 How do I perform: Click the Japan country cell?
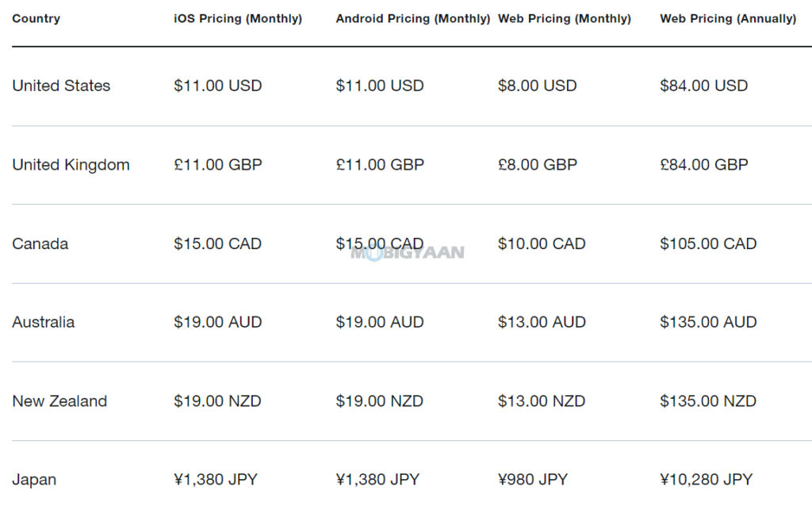pyautogui.click(x=34, y=480)
